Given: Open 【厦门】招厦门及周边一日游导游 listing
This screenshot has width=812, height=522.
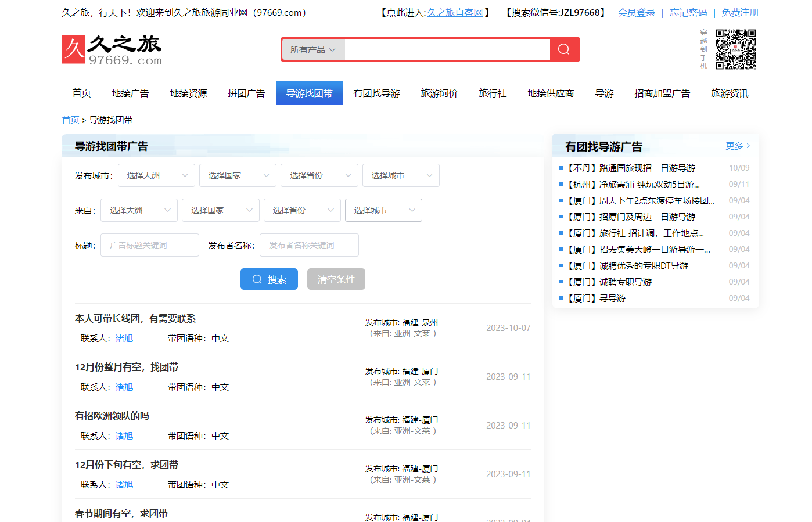Looking at the screenshot, I should 630,217.
